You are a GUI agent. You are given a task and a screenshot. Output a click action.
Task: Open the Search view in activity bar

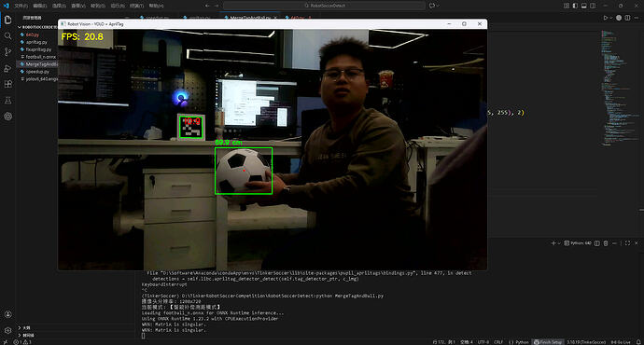[x=7, y=36]
